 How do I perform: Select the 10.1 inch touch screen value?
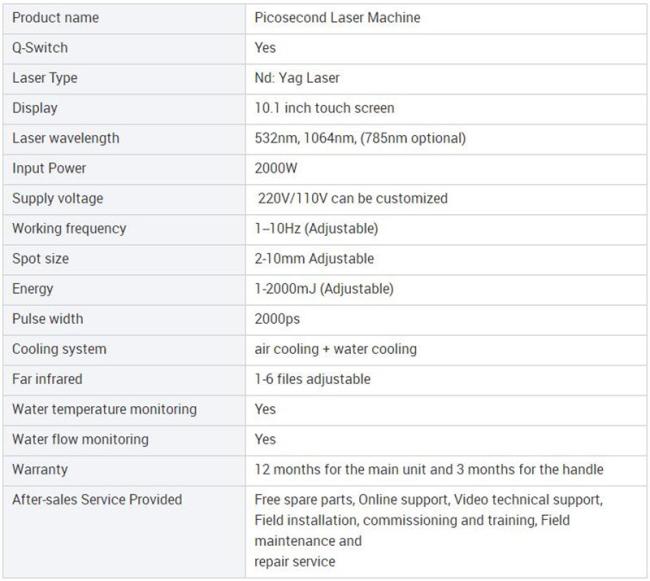click(324, 108)
